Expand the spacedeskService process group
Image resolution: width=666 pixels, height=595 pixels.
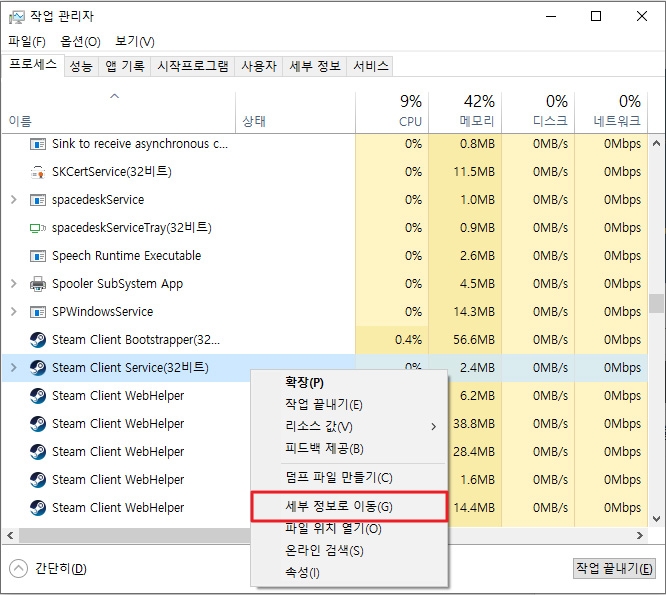(x=14, y=200)
